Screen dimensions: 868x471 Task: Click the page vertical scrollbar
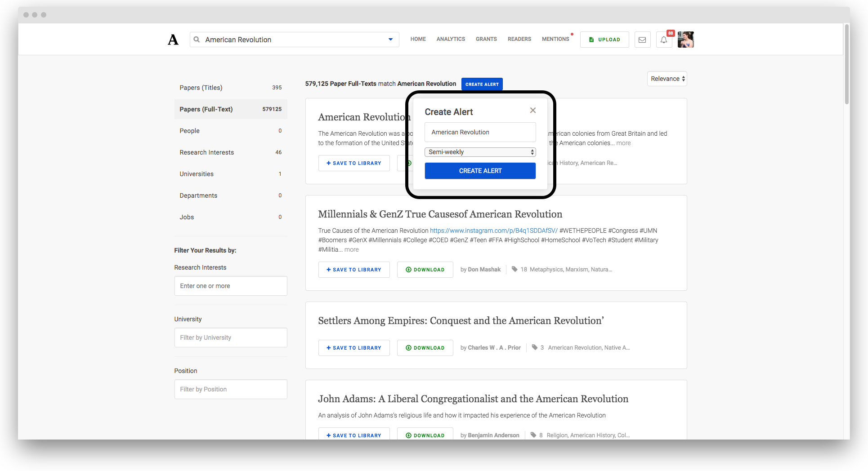coord(847,65)
